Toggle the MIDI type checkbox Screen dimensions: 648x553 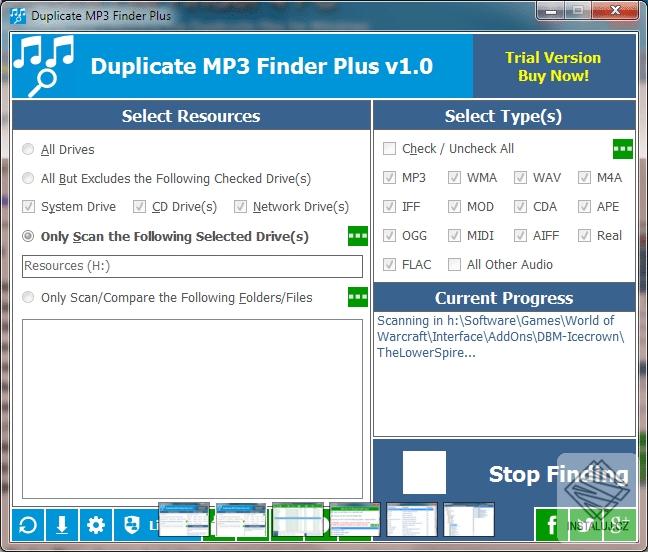point(454,236)
